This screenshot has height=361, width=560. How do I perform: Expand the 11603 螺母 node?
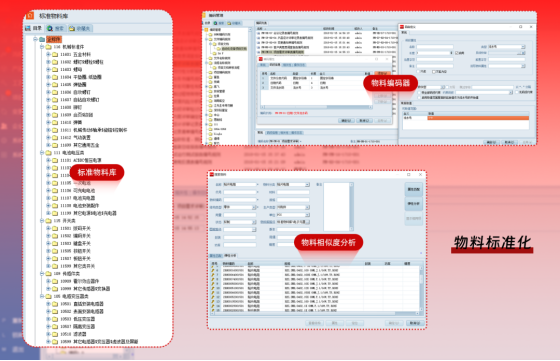[48, 69]
